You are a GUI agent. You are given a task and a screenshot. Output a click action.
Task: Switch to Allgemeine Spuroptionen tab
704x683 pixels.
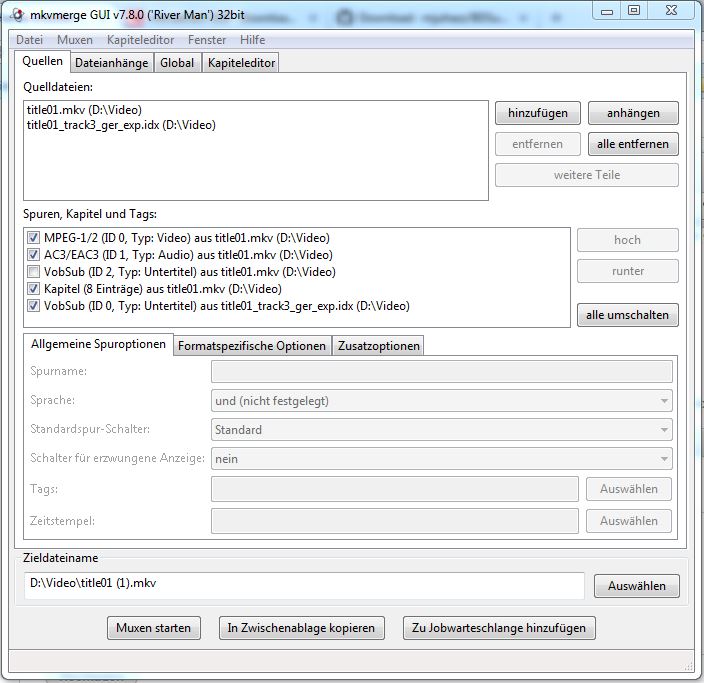(x=98, y=344)
